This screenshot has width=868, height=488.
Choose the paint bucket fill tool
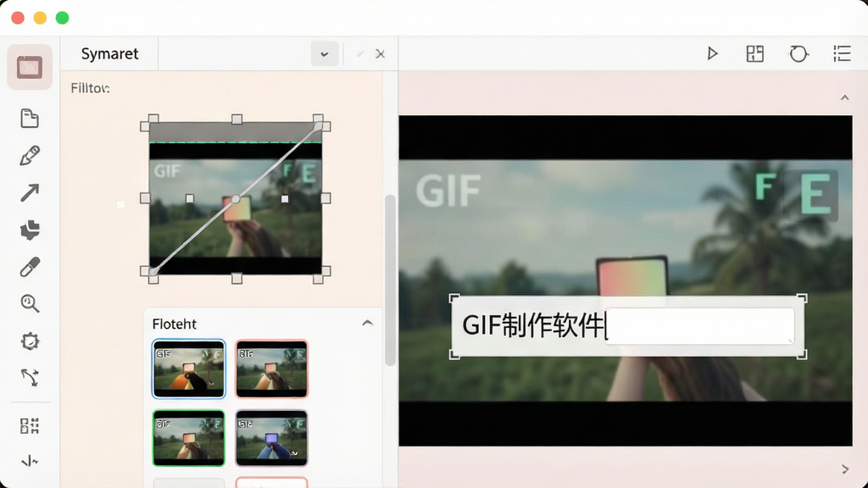30,230
